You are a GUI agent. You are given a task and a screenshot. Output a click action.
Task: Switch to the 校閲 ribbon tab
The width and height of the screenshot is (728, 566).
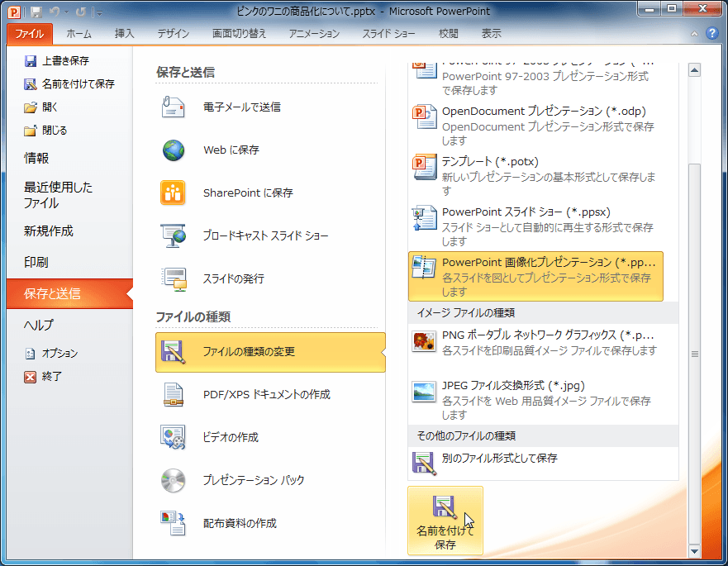click(x=449, y=34)
